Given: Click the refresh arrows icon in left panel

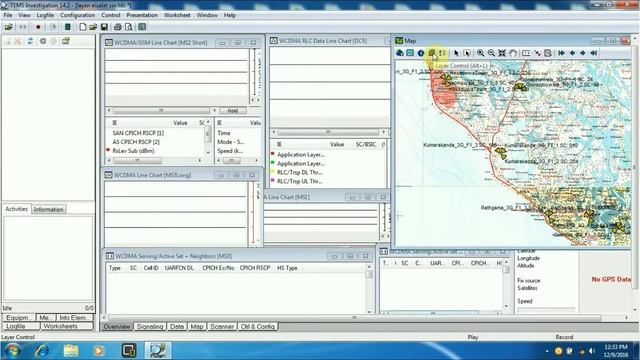Looking at the screenshot, I should [x=30, y=41].
